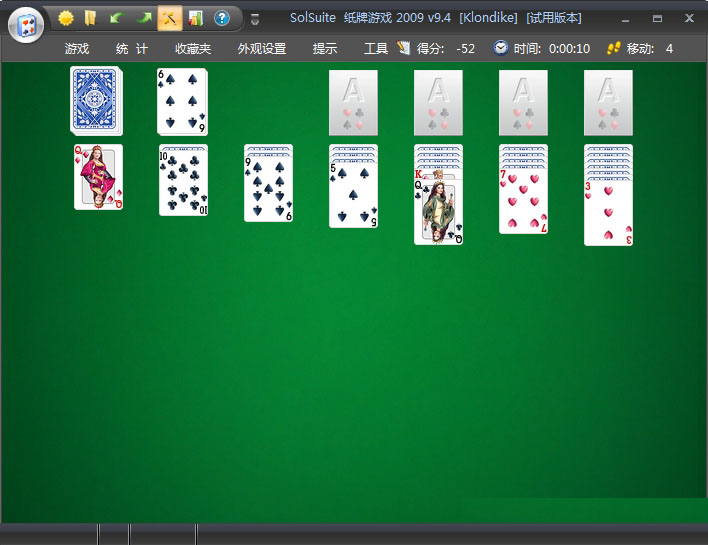The width and height of the screenshot is (708, 545).
Task: Open the 外观设置 menu
Action: point(262,49)
